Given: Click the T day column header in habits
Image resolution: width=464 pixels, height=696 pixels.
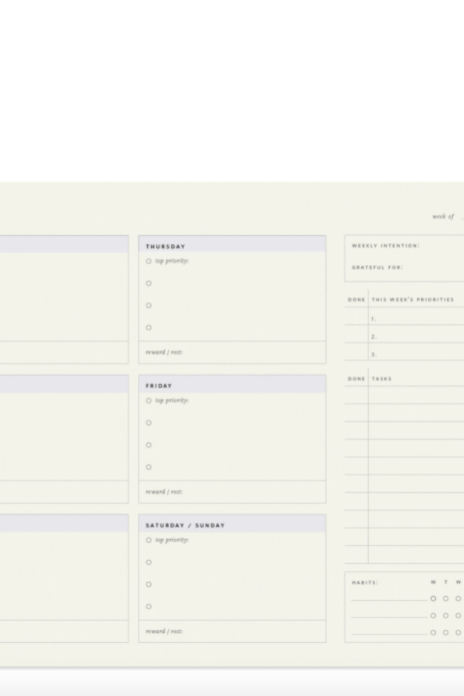Looking at the screenshot, I should pos(446,582).
